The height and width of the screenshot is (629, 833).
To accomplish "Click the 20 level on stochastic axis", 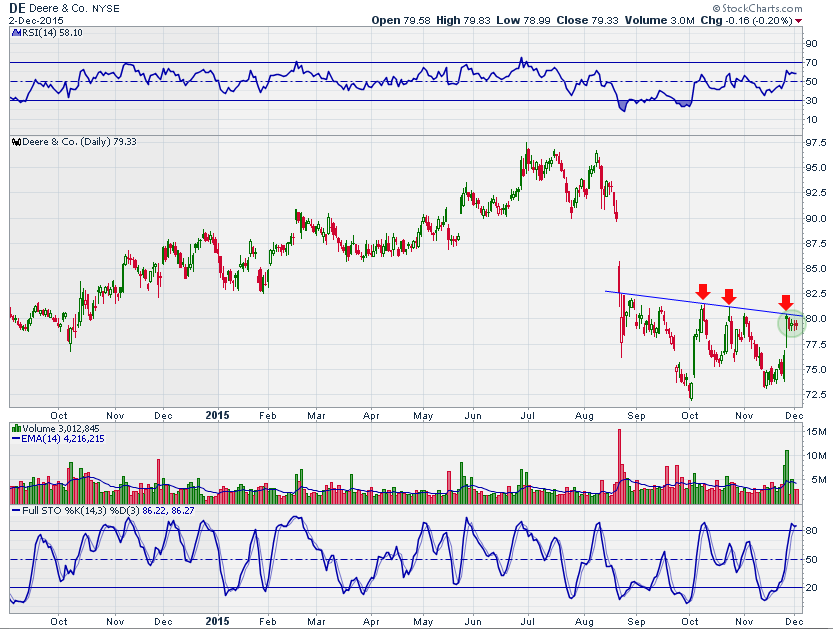I will 811,588.
